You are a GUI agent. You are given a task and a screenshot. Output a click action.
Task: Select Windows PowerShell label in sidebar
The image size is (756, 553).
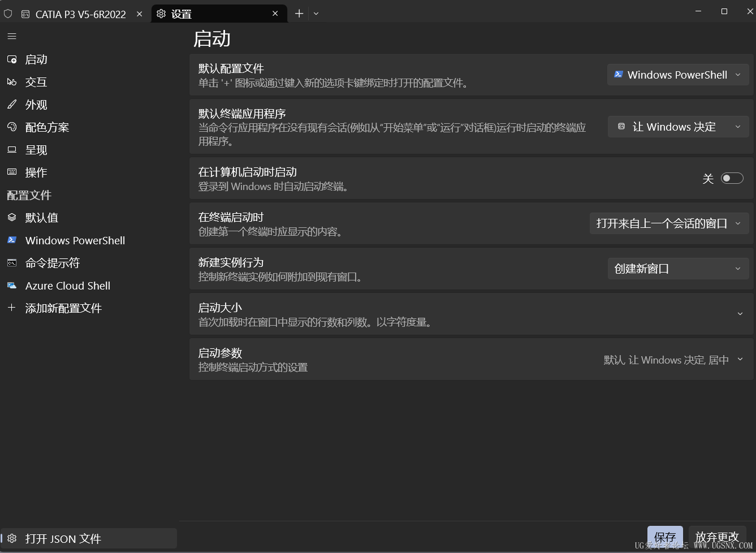click(75, 240)
